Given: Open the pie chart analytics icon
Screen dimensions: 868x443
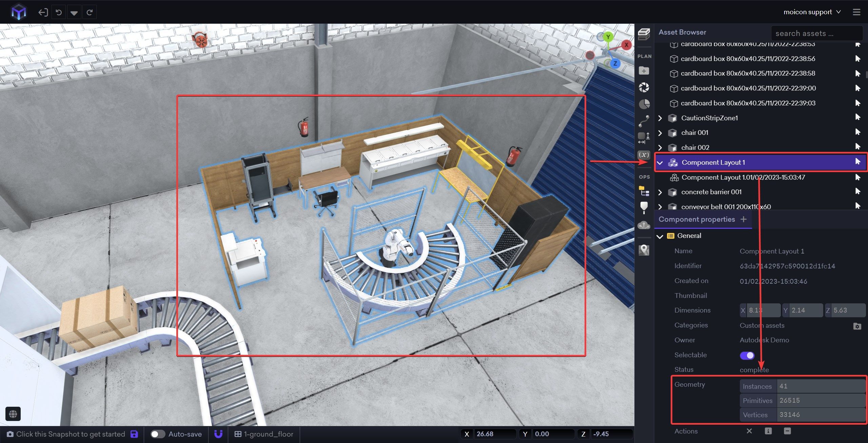Looking at the screenshot, I should tap(644, 104).
